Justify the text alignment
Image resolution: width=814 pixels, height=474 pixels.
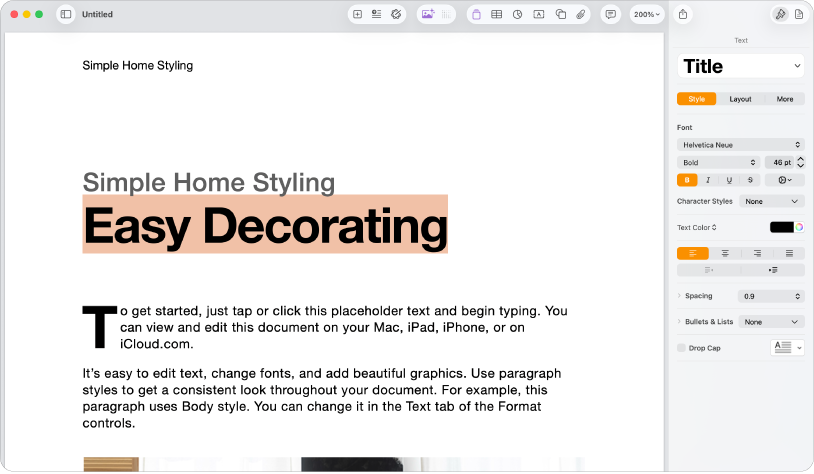pos(789,253)
